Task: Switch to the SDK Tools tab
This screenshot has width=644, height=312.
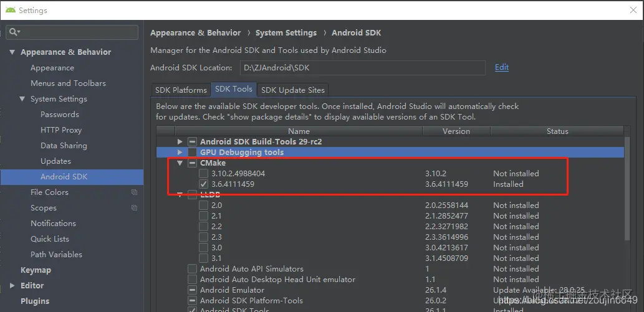Action: [x=234, y=89]
